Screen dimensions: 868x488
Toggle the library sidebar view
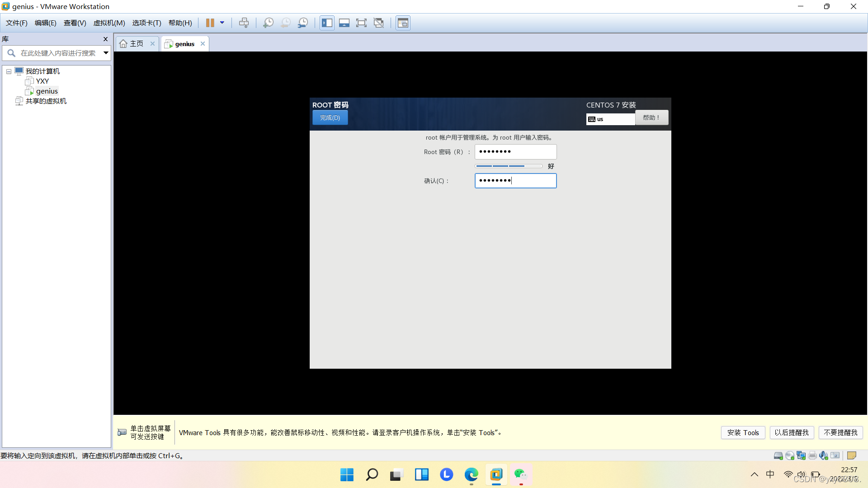point(327,23)
